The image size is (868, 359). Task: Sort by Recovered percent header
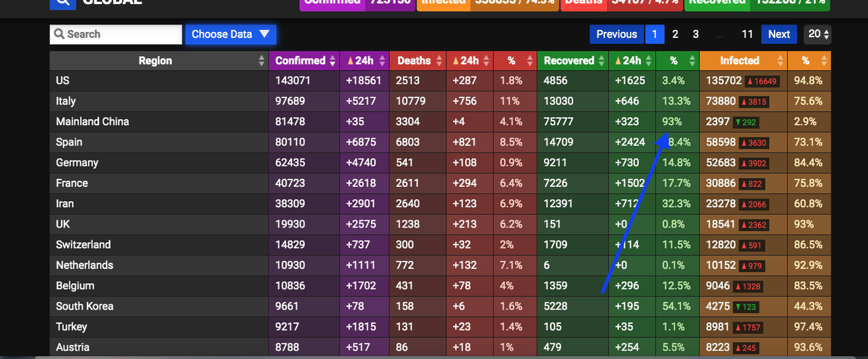[x=677, y=61]
